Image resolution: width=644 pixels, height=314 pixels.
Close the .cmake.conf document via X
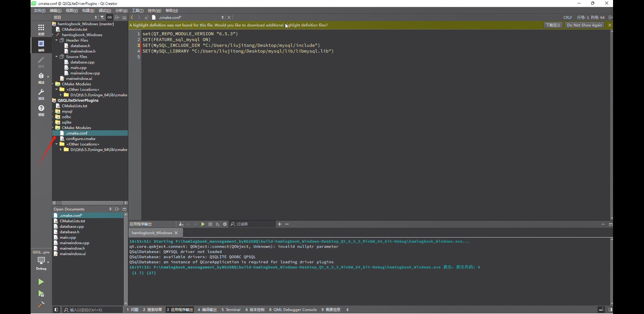pos(229,17)
